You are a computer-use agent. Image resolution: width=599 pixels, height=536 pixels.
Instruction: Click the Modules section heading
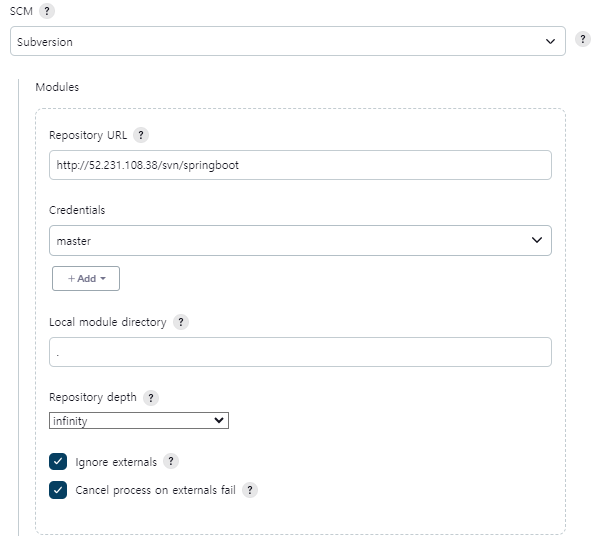pyautogui.click(x=57, y=87)
